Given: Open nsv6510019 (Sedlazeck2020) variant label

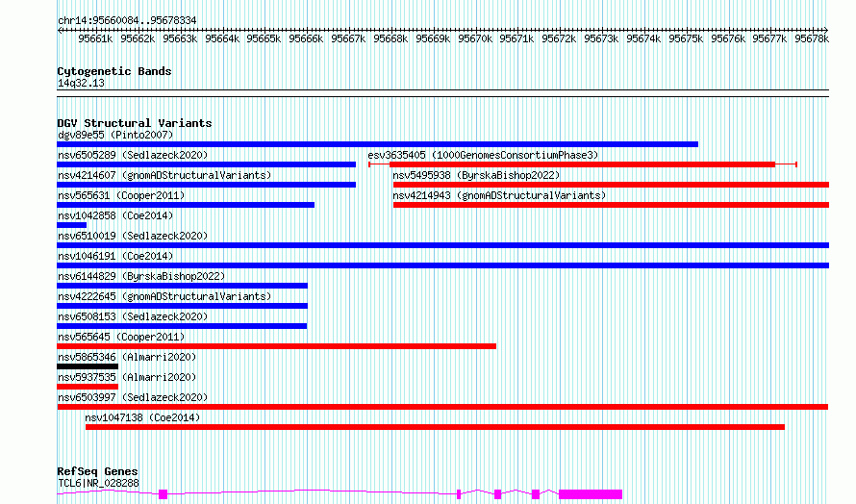Looking at the screenshot, I should tap(133, 236).
